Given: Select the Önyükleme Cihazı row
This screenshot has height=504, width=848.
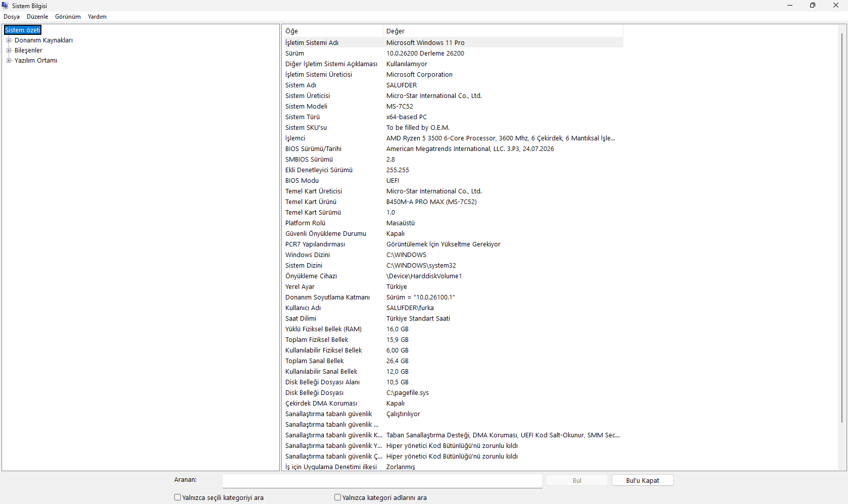Looking at the screenshot, I should (453, 276).
